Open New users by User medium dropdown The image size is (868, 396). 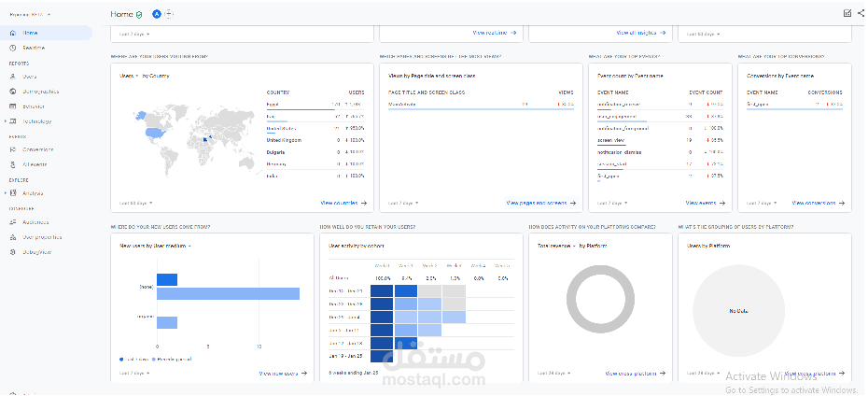click(x=156, y=246)
